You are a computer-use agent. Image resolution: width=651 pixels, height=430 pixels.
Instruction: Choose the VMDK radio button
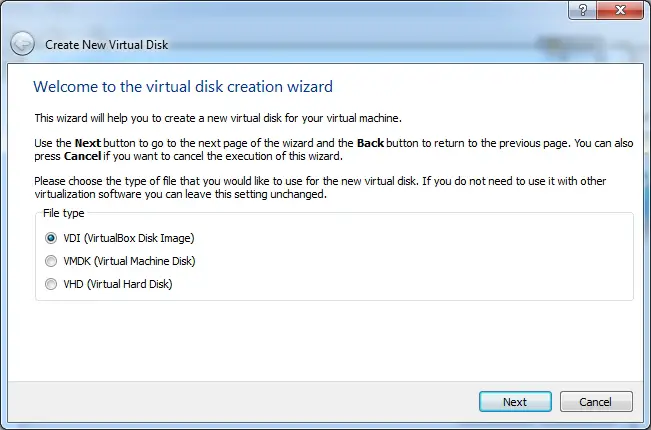[x=51, y=261]
